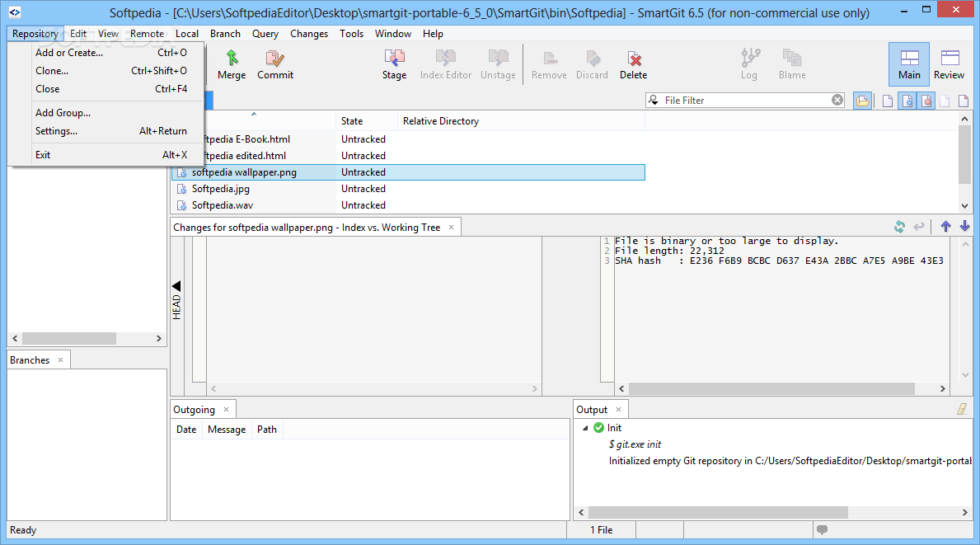Click the Commit toolbar icon

pos(275,58)
